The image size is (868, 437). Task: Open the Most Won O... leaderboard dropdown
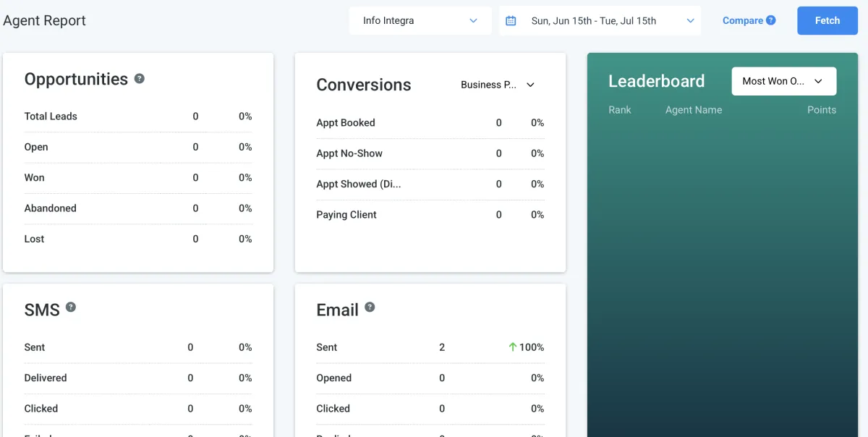(784, 81)
